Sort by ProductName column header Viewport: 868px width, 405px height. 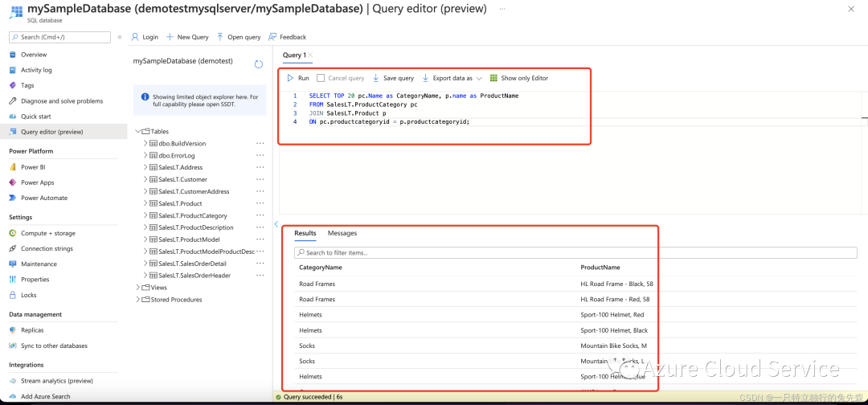600,268
